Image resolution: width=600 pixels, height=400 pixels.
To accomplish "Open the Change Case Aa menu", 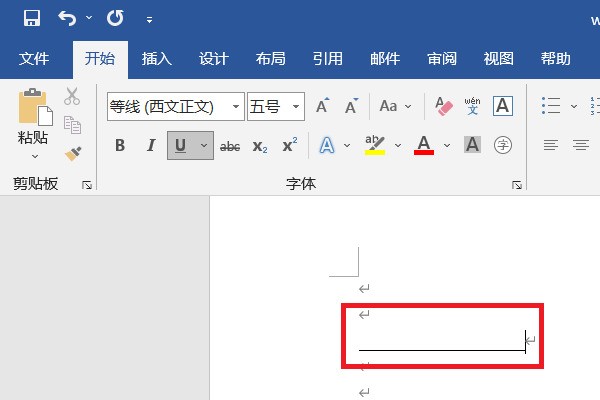I will [x=395, y=106].
